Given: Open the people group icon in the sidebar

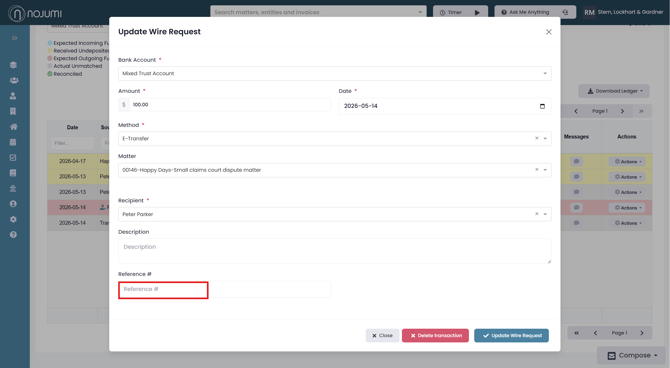Looking at the screenshot, I should click(14, 80).
